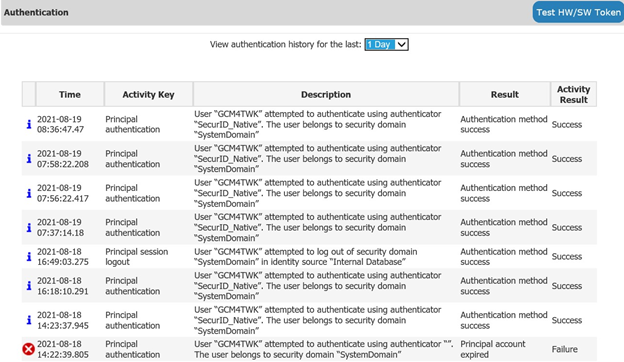Click info icon for 07:58:22.208 entry
This screenshot has width=624, height=362.
29,158
